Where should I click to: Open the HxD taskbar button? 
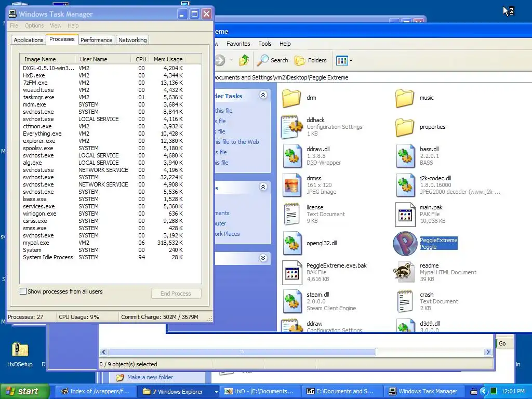tap(260, 392)
